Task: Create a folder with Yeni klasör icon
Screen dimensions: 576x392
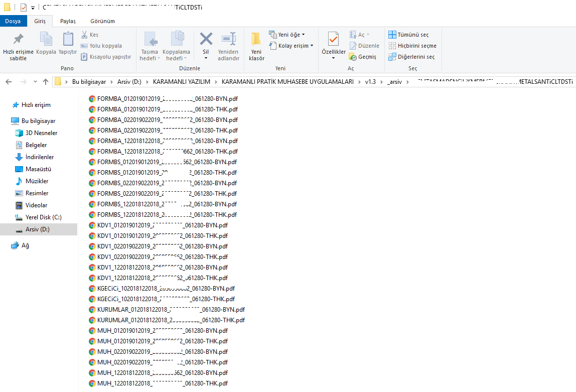Action: click(256, 40)
